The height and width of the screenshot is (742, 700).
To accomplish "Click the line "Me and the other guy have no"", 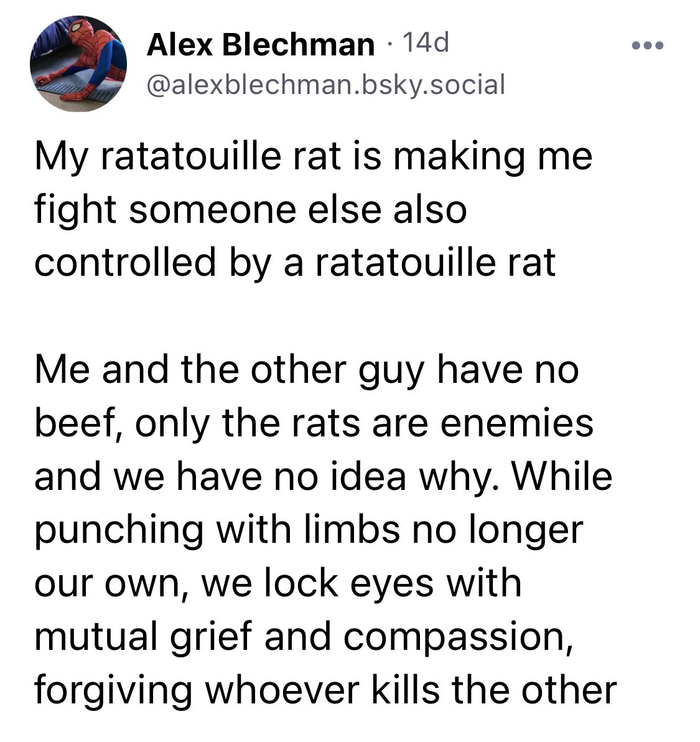I will pyautogui.click(x=306, y=370).
